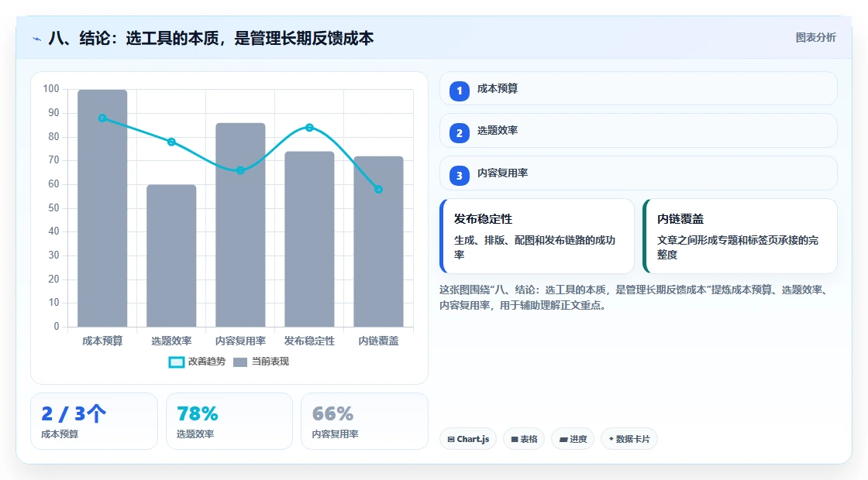Open the 发布稳定性 card
This screenshot has width=868, height=480.
537,236
